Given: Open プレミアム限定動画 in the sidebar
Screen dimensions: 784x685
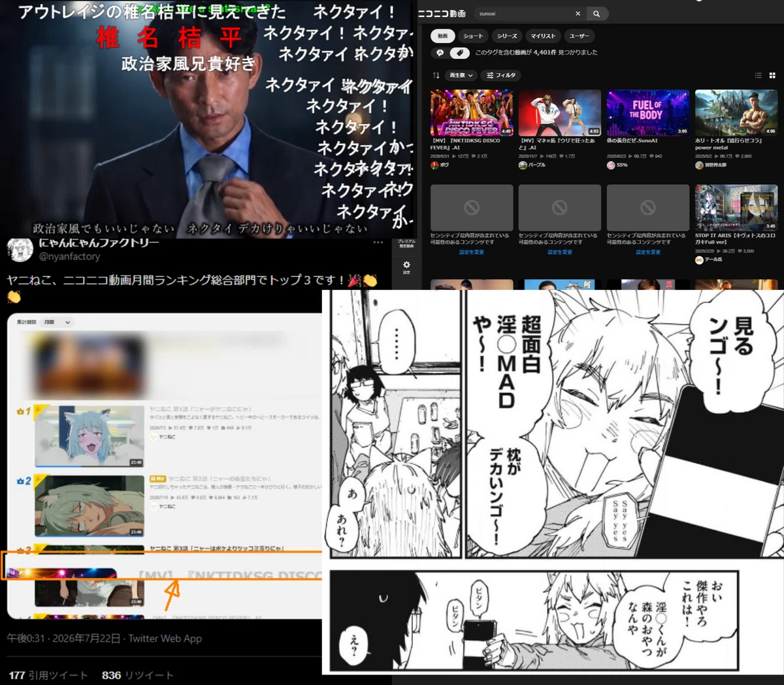Looking at the screenshot, I should [406, 244].
